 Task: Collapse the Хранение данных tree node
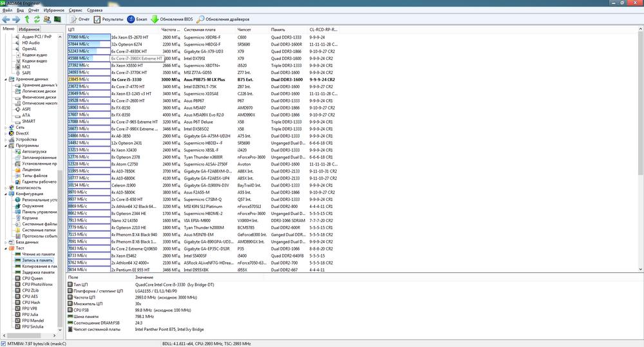tap(6, 79)
